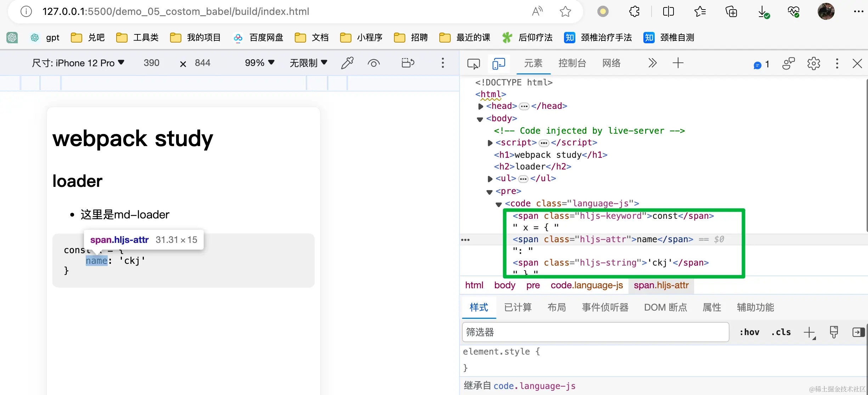Open the 颈椎自测 bookmark
Image resolution: width=868 pixels, height=395 pixels.
pos(669,37)
